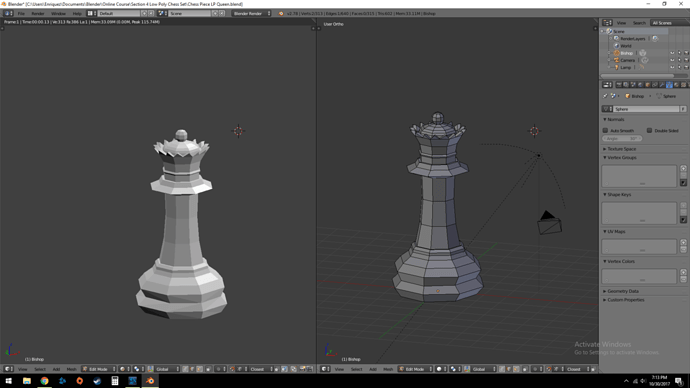Enable the Auto Smooth checkbox
The image size is (690, 388).
pos(605,131)
